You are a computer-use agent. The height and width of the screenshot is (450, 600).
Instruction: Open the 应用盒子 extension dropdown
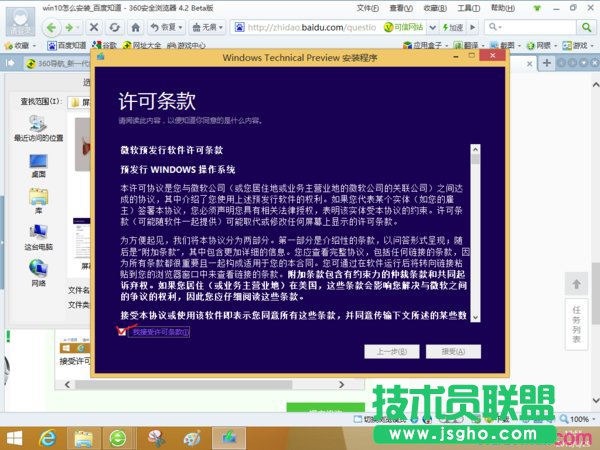click(425, 46)
